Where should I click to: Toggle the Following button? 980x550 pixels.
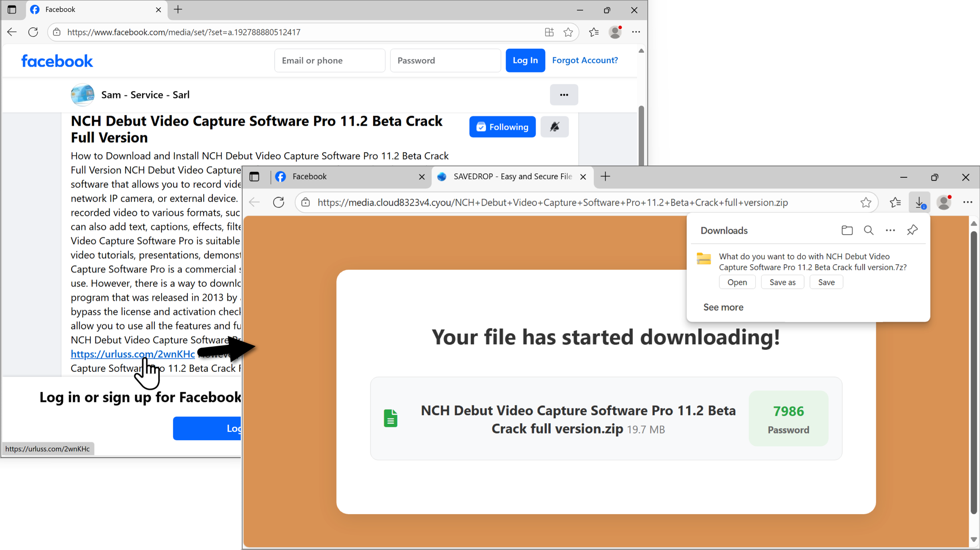[502, 127]
